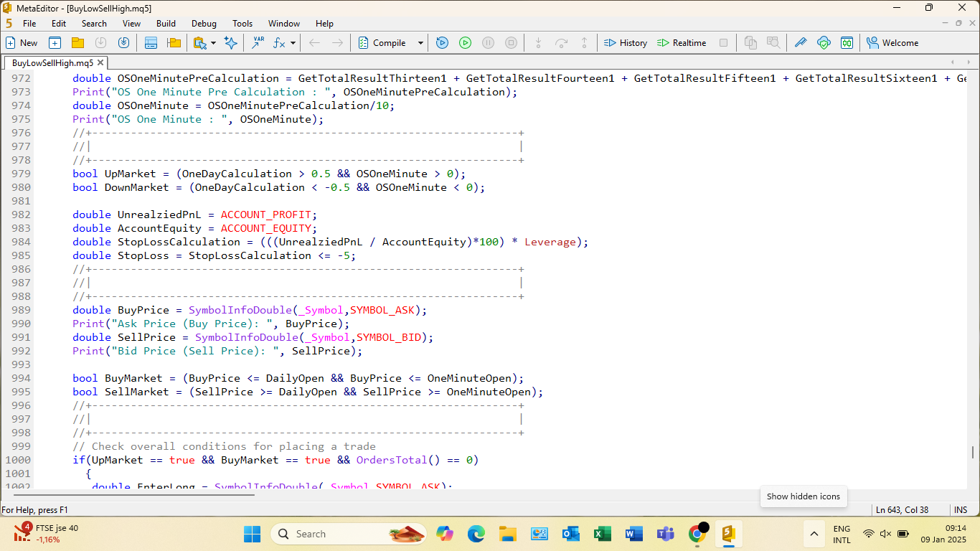980x551 pixels.
Task: Click the Save All double-arrow icon
Action: coord(124,43)
